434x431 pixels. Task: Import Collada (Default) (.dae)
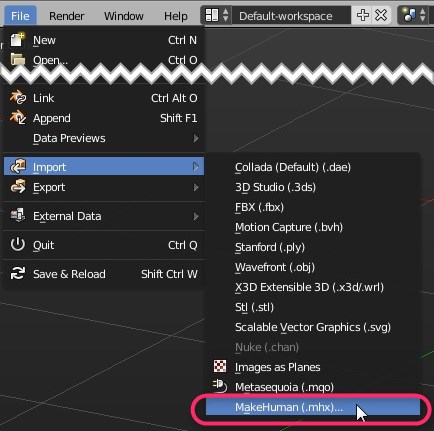313,167
